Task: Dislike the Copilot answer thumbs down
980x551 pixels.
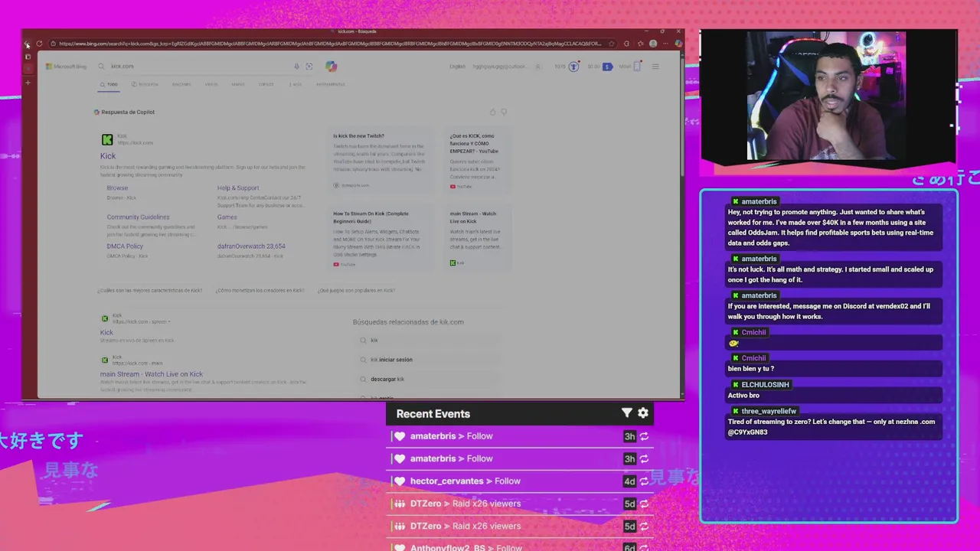Action: point(504,112)
